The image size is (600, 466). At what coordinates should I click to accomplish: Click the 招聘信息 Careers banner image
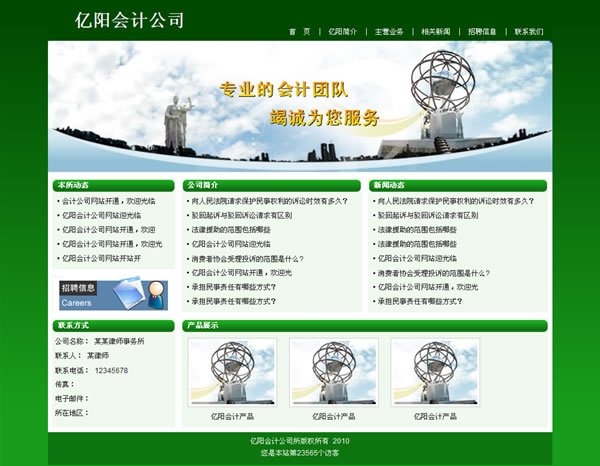coord(112,294)
